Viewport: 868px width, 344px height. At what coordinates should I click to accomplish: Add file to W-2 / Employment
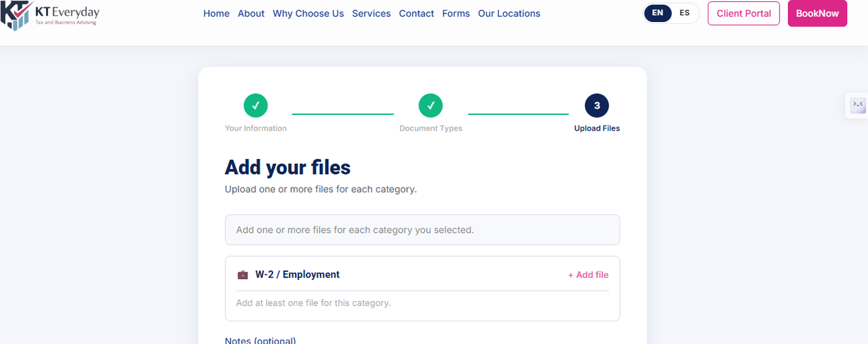tap(588, 275)
